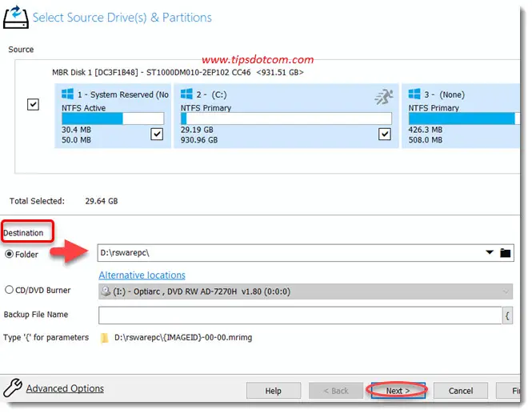Click the running figure icon on C: partition

pyautogui.click(x=384, y=96)
